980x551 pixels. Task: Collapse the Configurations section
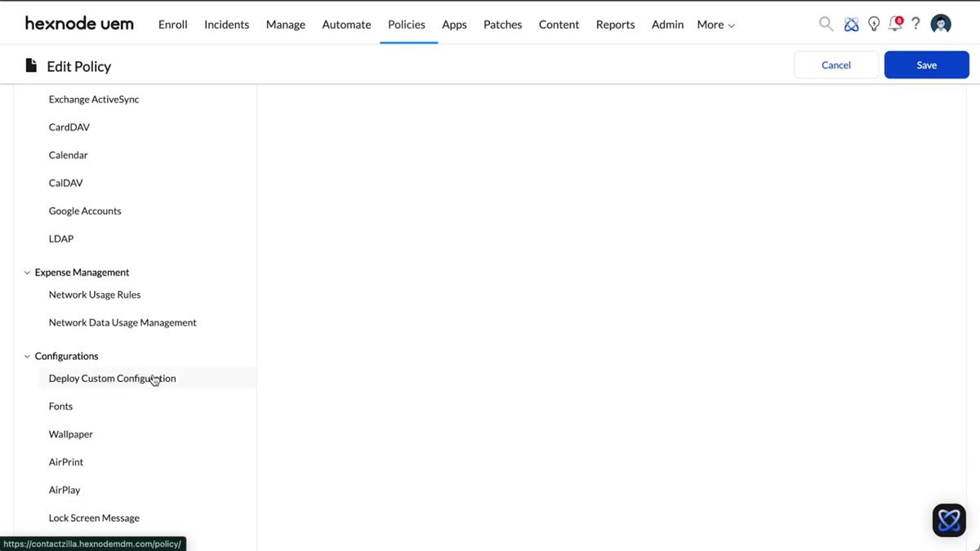click(26, 356)
